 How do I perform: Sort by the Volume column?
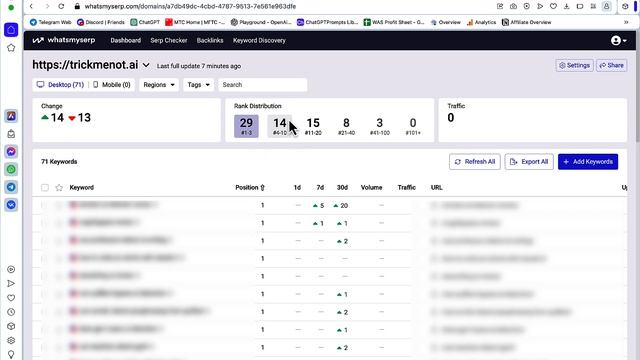(x=371, y=187)
